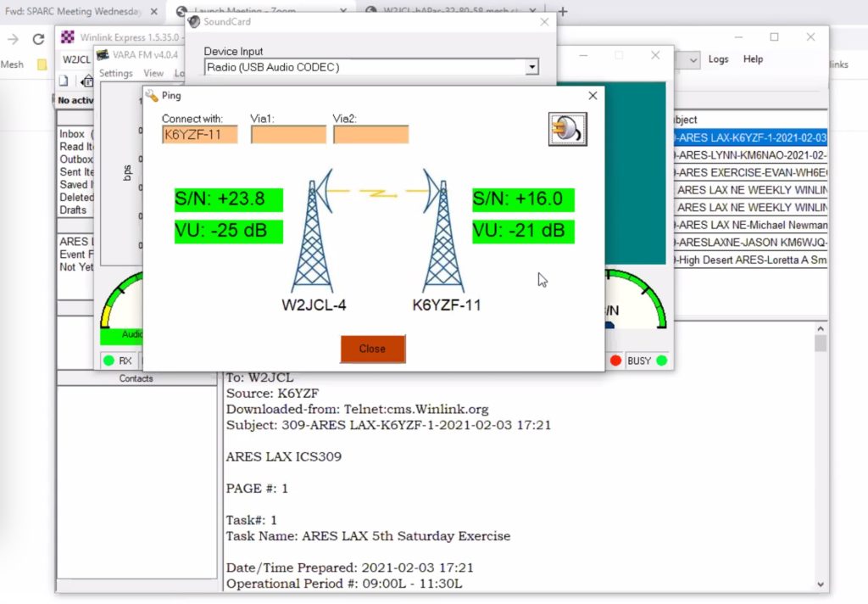Select the ARES LAX-K6YZF-1-2021-02-03 message
Image resolution: width=868 pixels, height=604 pixels.
pyautogui.click(x=750, y=137)
